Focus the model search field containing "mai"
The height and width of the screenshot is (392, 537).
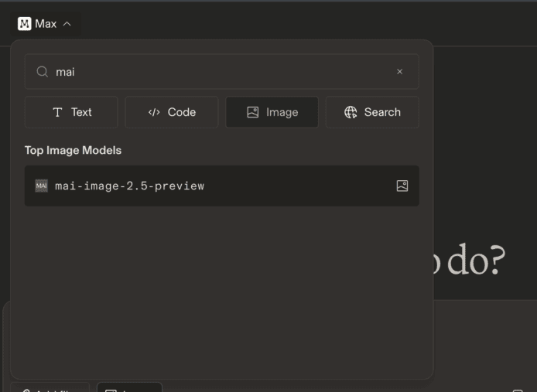pos(221,72)
